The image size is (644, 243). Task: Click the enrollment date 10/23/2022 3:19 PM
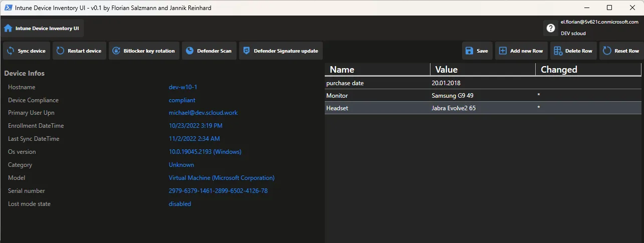[x=195, y=126]
